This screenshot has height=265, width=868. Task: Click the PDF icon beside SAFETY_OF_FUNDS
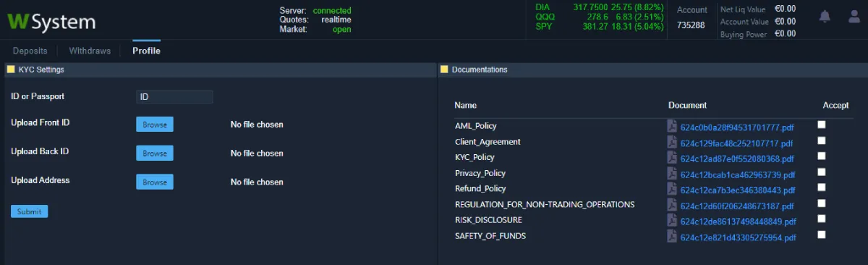coord(672,236)
